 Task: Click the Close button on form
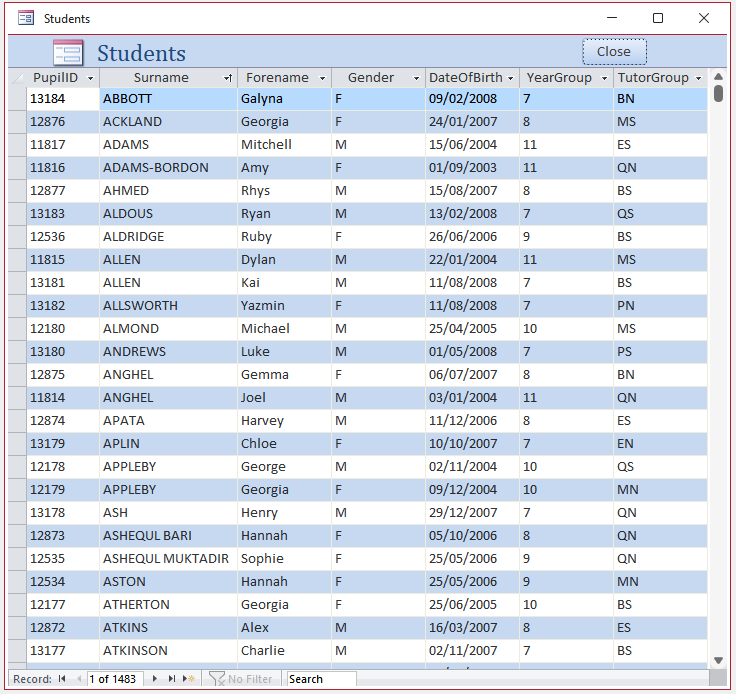coord(614,52)
